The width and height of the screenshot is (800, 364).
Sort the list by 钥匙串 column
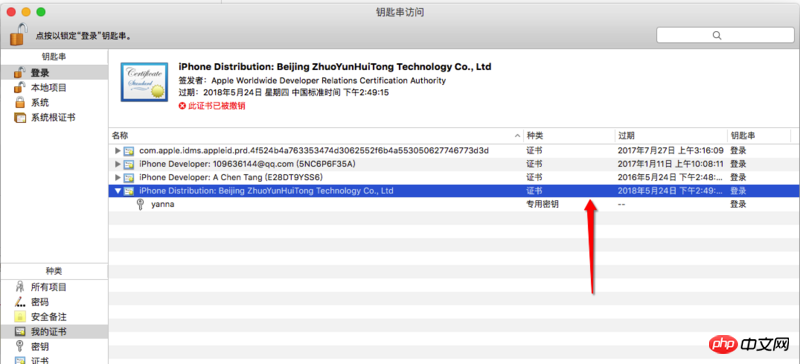[x=759, y=135]
